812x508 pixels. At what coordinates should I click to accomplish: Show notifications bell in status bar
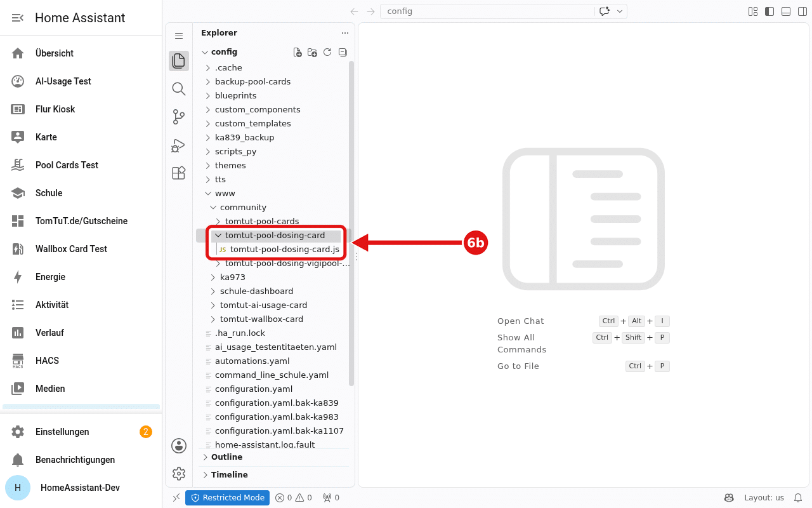coord(799,498)
